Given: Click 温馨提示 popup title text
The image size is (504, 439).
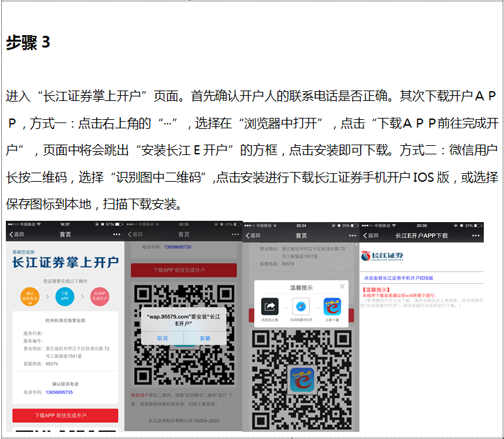Looking at the screenshot, I should [301, 288].
